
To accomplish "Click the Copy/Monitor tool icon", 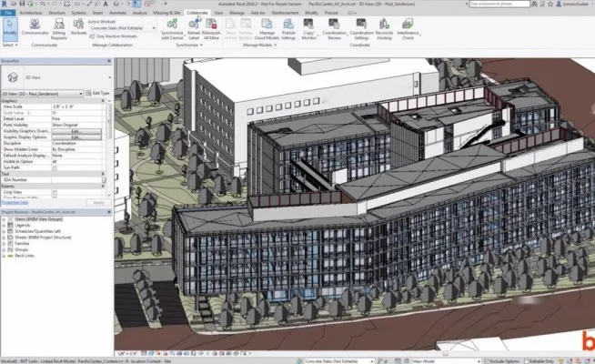I will click(309, 25).
